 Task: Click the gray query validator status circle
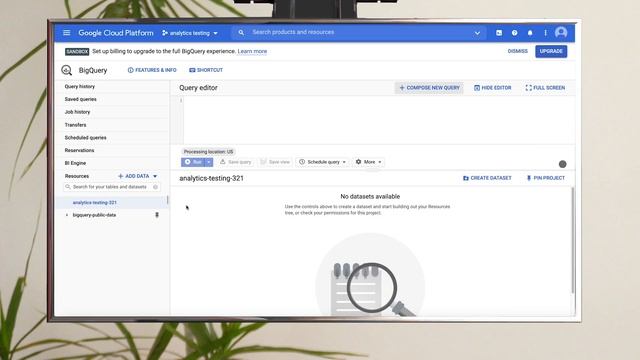click(x=562, y=164)
